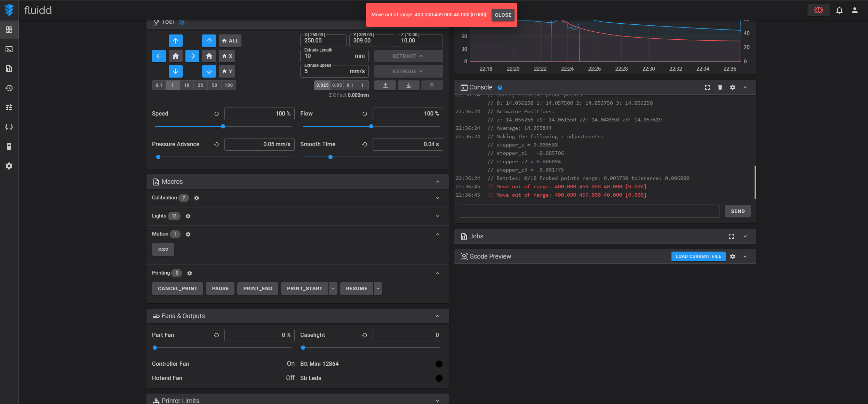Run the CANCEL_PRINT macro
The height and width of the screenshot is (404, 868).
tap(177, 288)
